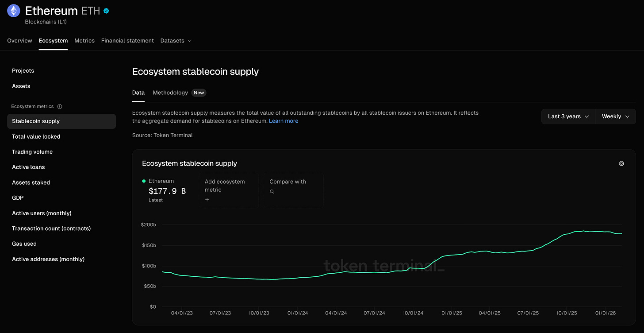Screen dimensions: 644x333
Task: Go to Financial statement tab
Action: [x=127, y=41]
